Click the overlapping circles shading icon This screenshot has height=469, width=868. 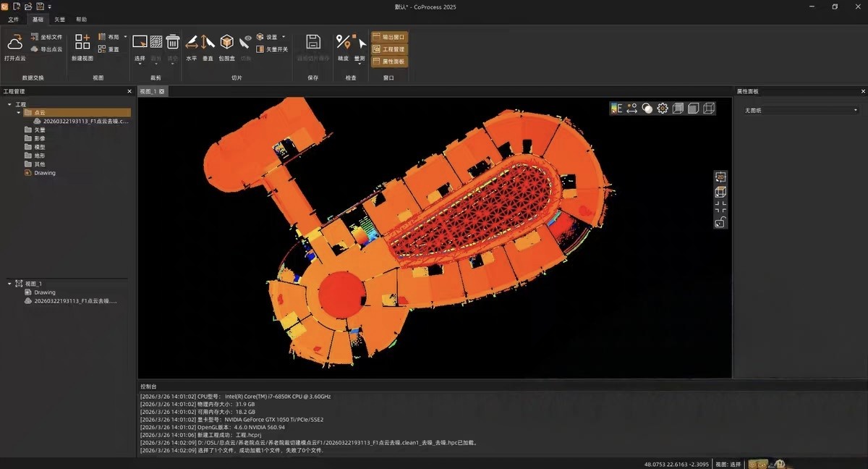click(647, 109)
